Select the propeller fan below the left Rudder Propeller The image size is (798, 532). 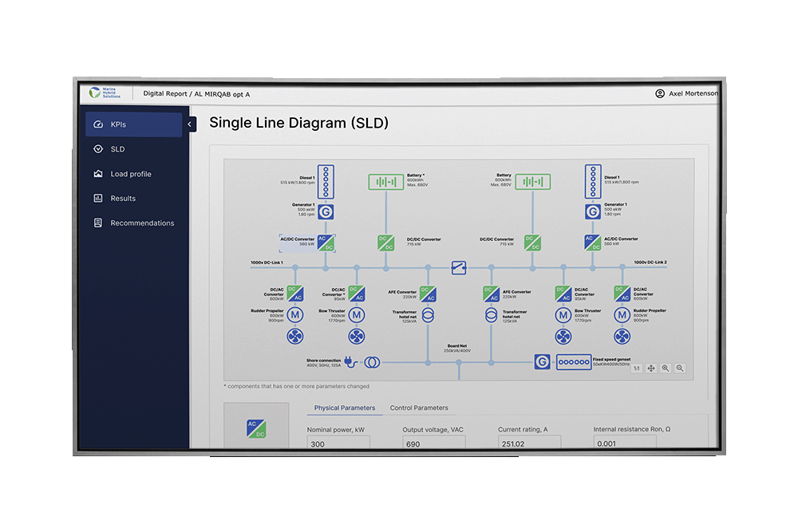(295, 336)
